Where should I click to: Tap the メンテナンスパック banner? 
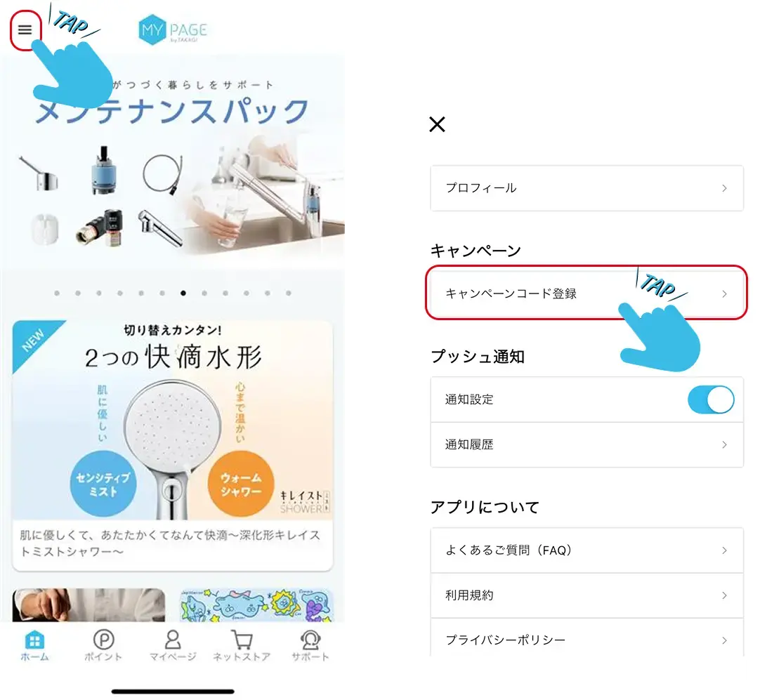(x=173, y=169)
